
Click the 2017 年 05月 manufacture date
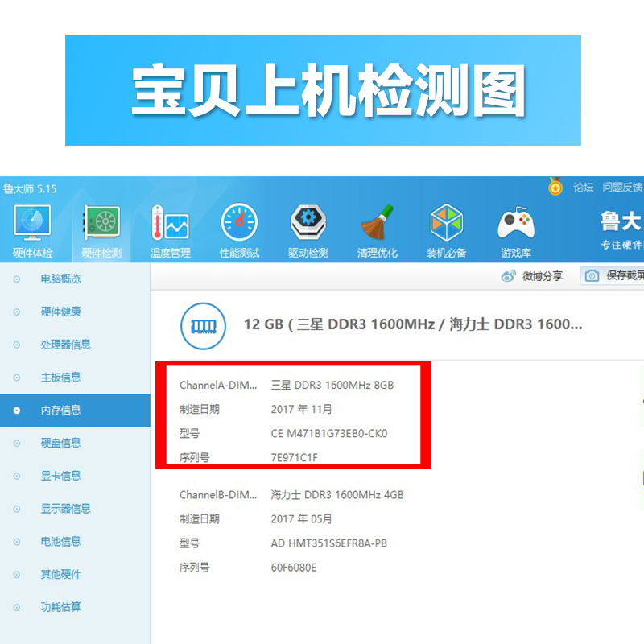pyautogui.click(x=301, y=519)
